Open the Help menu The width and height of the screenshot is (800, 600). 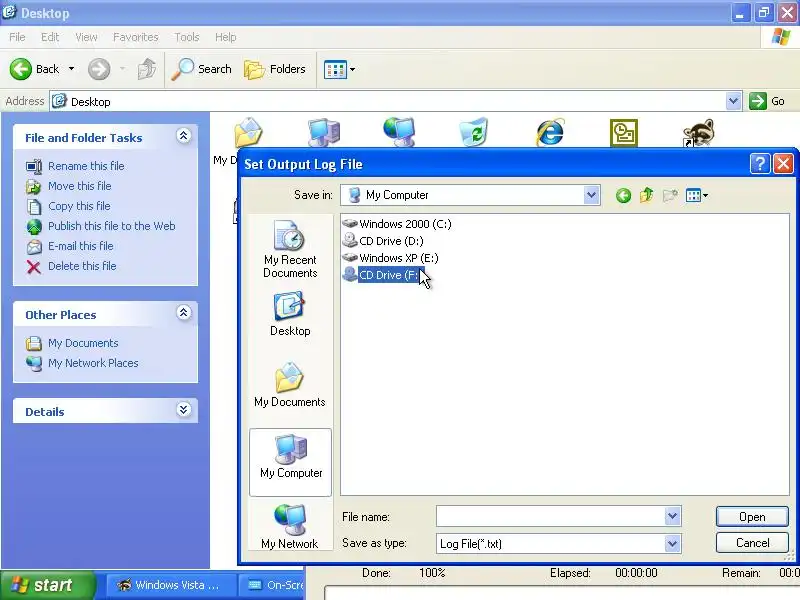(x=226, y=37)
